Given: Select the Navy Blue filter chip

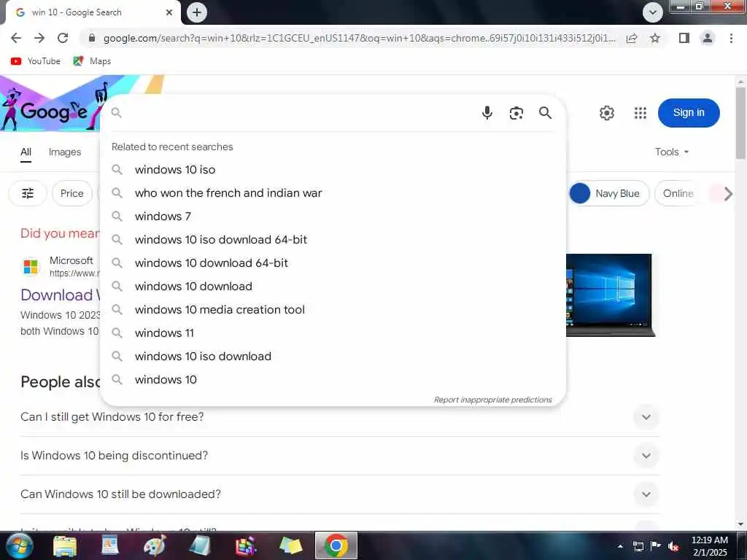Looking at the screenshot, I should tap(609, 193).
